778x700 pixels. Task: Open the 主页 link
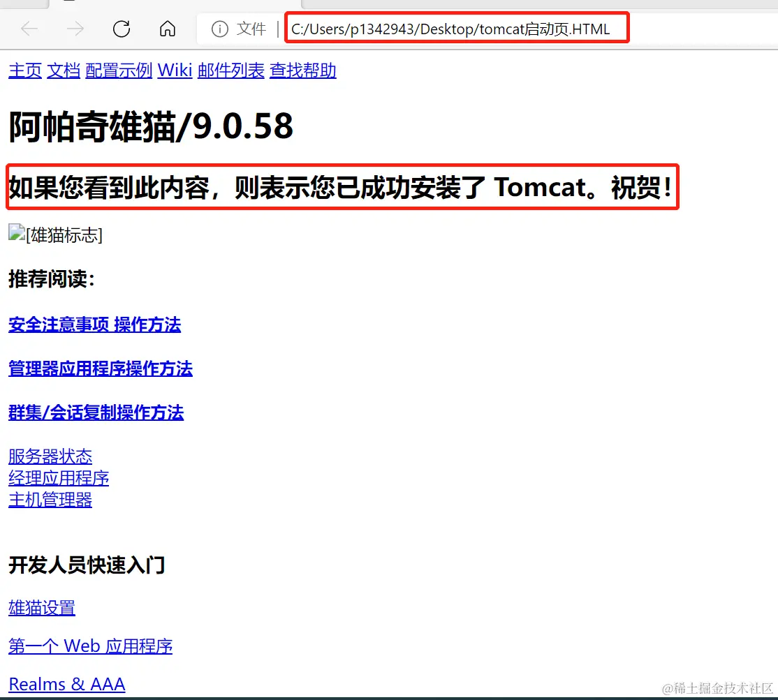[x=25, y=70]
